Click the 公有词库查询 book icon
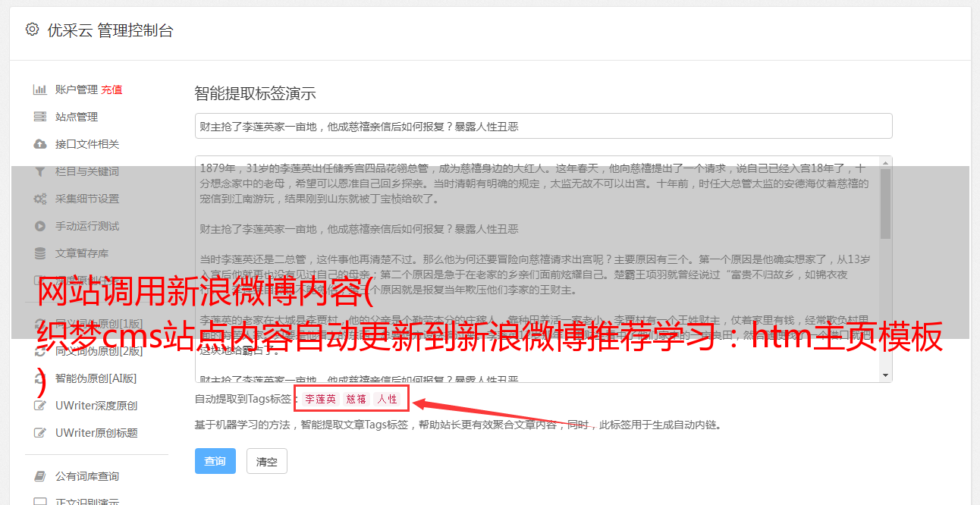 (40, 476)
